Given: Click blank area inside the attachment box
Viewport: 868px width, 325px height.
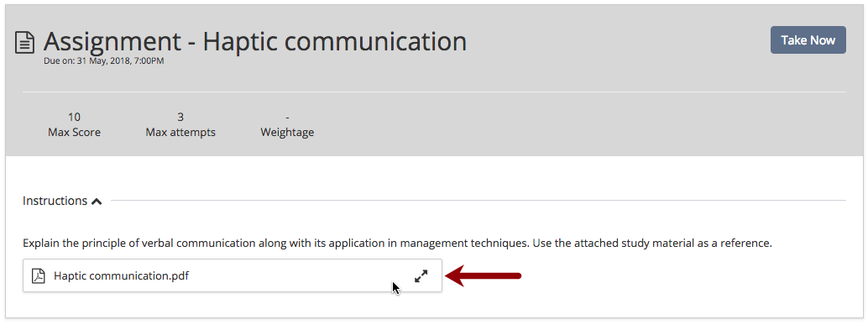Looking at the screenshot, I should [x=299, y=275].
